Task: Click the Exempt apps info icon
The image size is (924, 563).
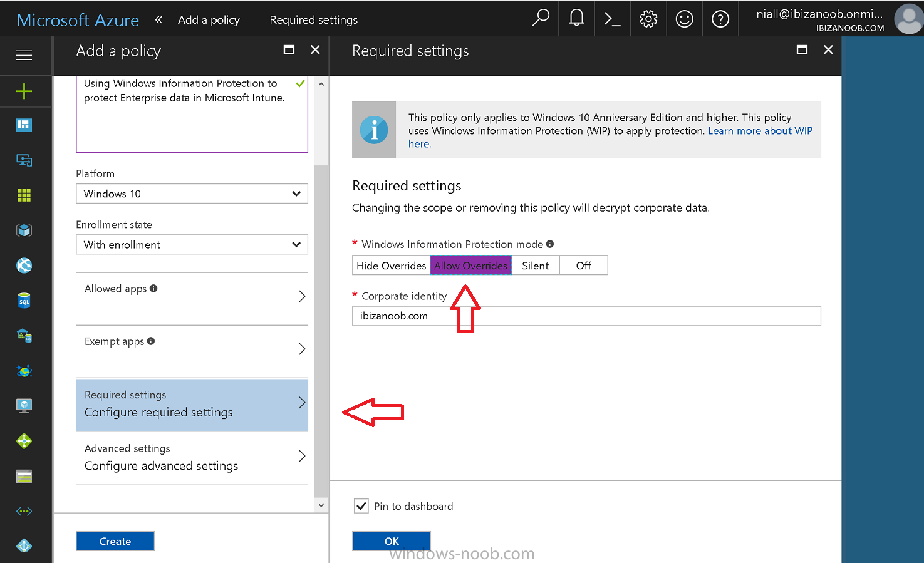Action: point(151,341)
